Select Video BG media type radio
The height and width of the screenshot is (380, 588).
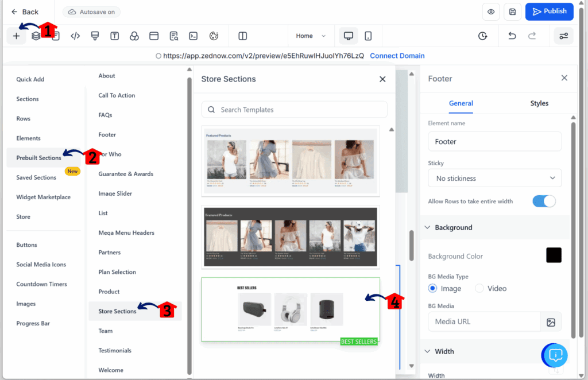479,288
